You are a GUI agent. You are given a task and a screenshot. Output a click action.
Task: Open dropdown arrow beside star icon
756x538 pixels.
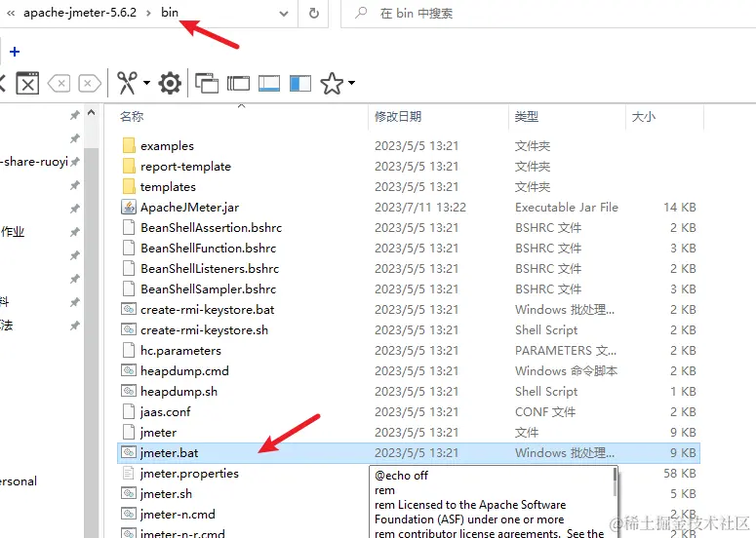pyautogui.click(x=352, y=83)
